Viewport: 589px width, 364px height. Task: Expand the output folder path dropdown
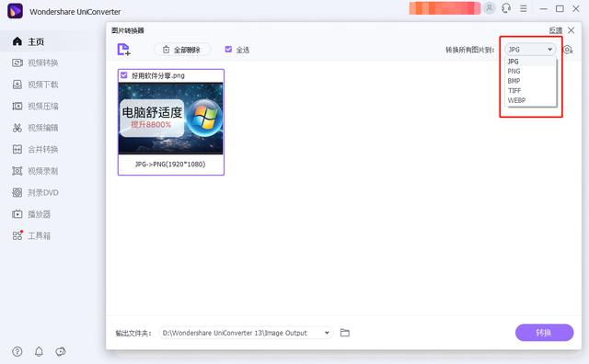pos(327,333)
